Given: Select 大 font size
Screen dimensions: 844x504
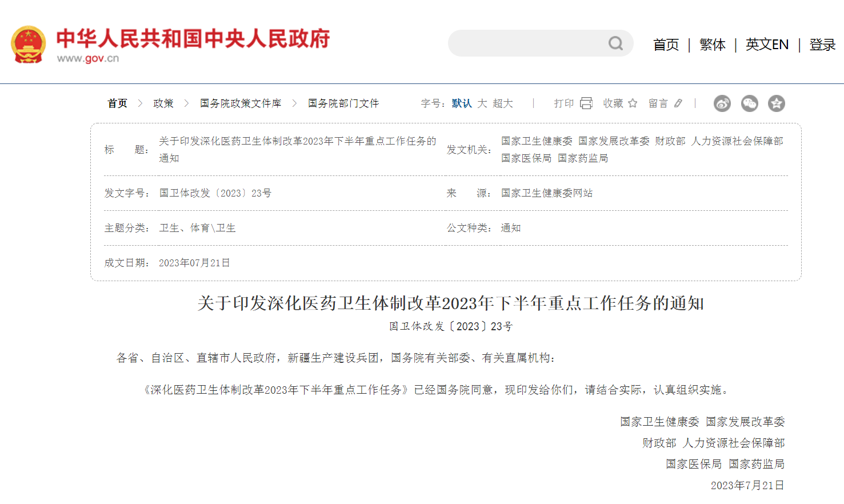Looking at the screenshot, I should [x=482, y=103].
